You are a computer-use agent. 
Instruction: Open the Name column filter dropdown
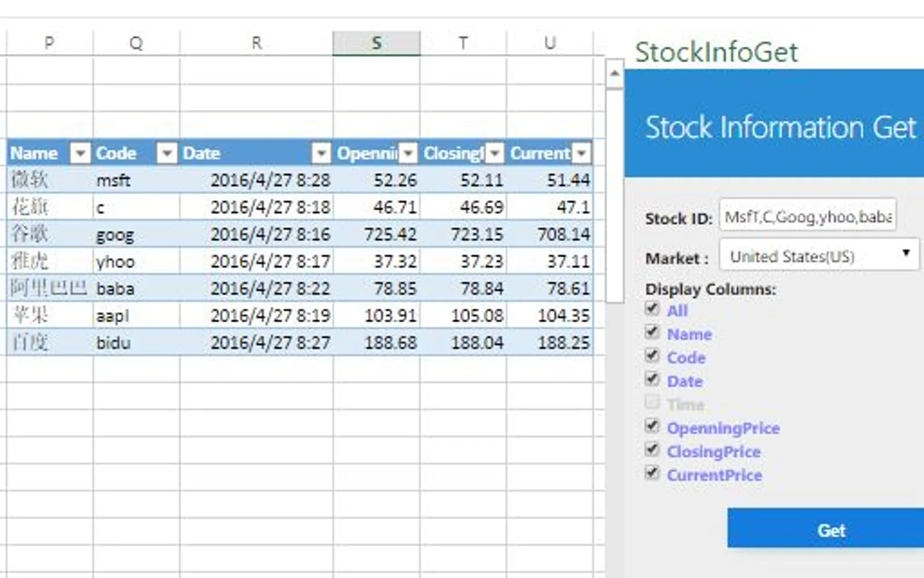(x=80, y=153)
